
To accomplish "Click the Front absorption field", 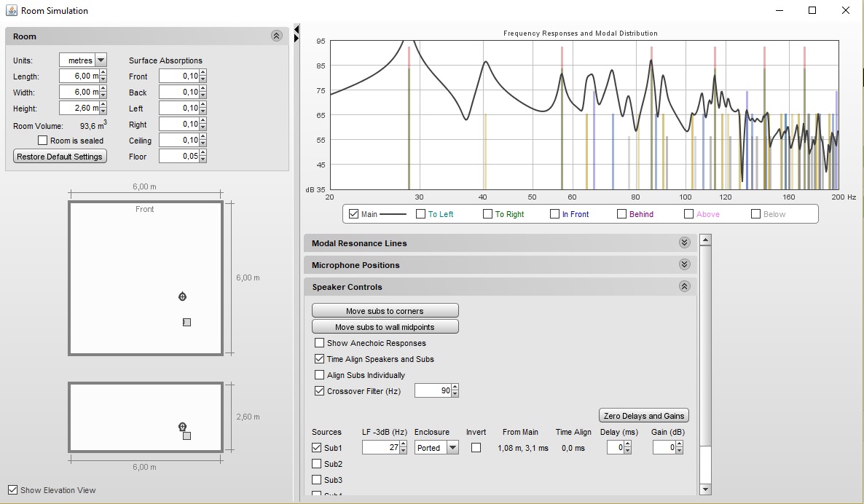I will 179,76.
